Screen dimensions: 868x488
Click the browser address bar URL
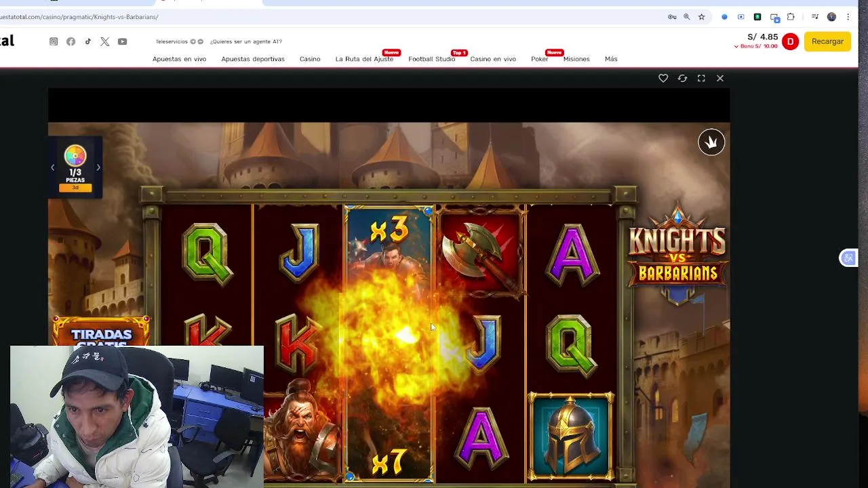click(x=79, y=17)
